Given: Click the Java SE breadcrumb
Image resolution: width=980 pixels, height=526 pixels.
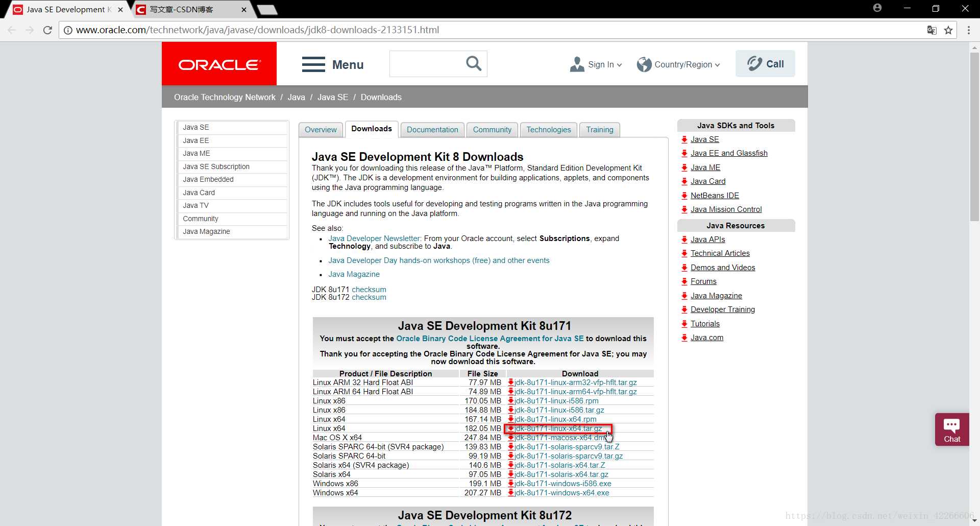Looking at the screenshot, I should pyautogui.click(x=333, y=97).
